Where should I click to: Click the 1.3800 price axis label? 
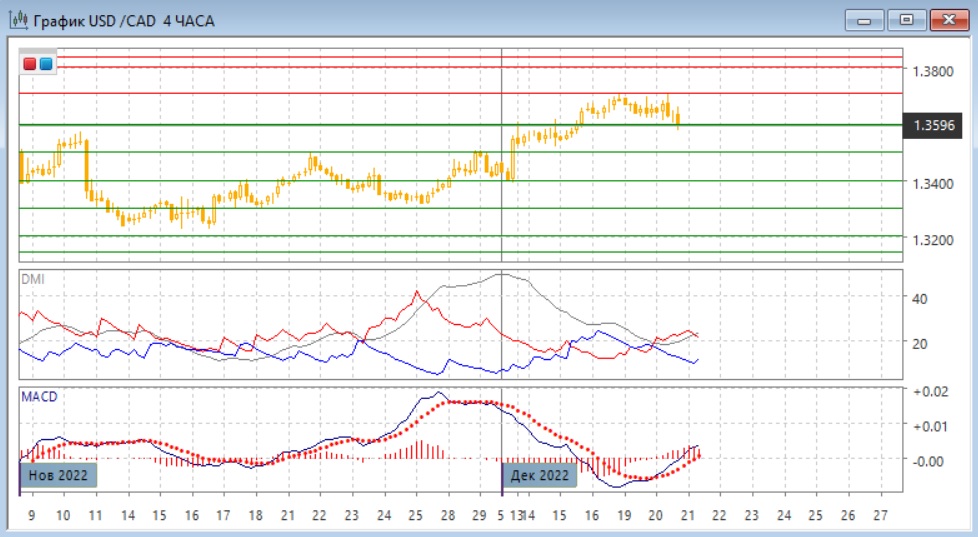coord(933,71)
